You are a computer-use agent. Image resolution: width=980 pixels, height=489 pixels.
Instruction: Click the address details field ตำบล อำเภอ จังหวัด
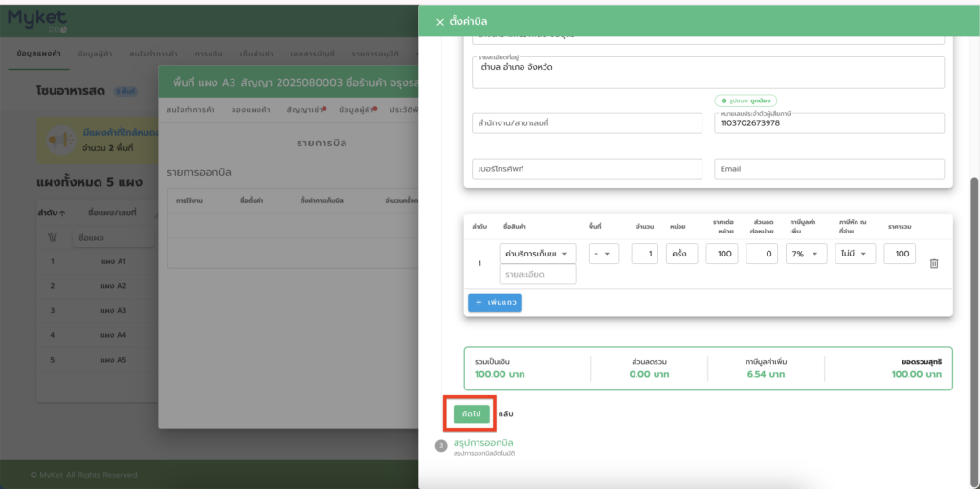coord(708,73)
